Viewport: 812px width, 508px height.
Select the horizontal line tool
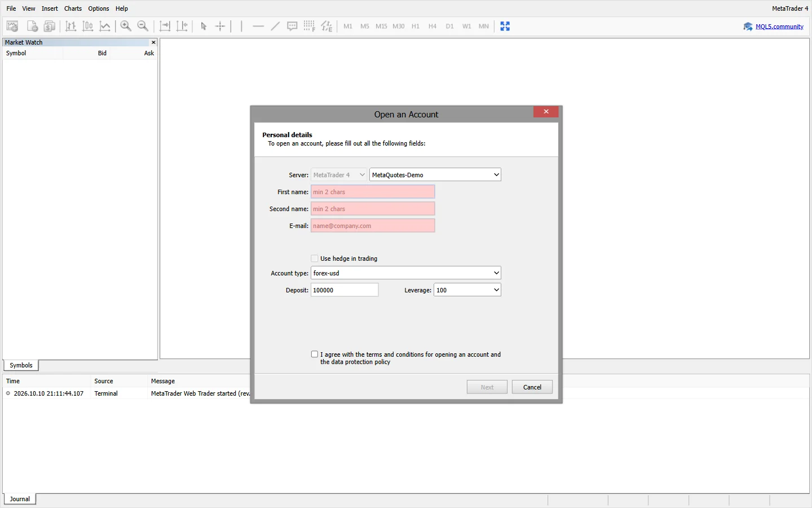[x=258, y=26]
